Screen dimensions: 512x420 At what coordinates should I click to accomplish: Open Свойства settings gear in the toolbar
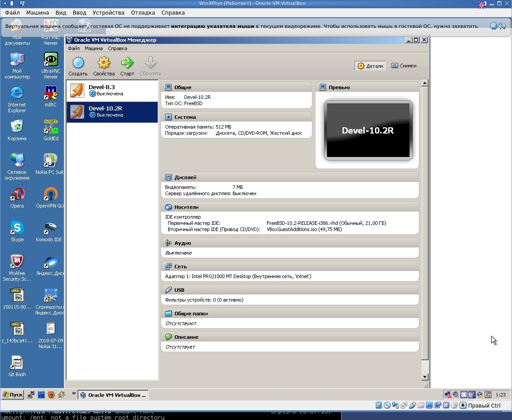[104, 66]
